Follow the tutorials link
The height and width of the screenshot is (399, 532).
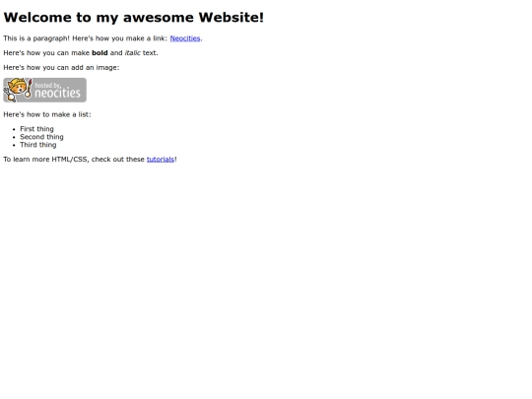[x=161, y=160]
